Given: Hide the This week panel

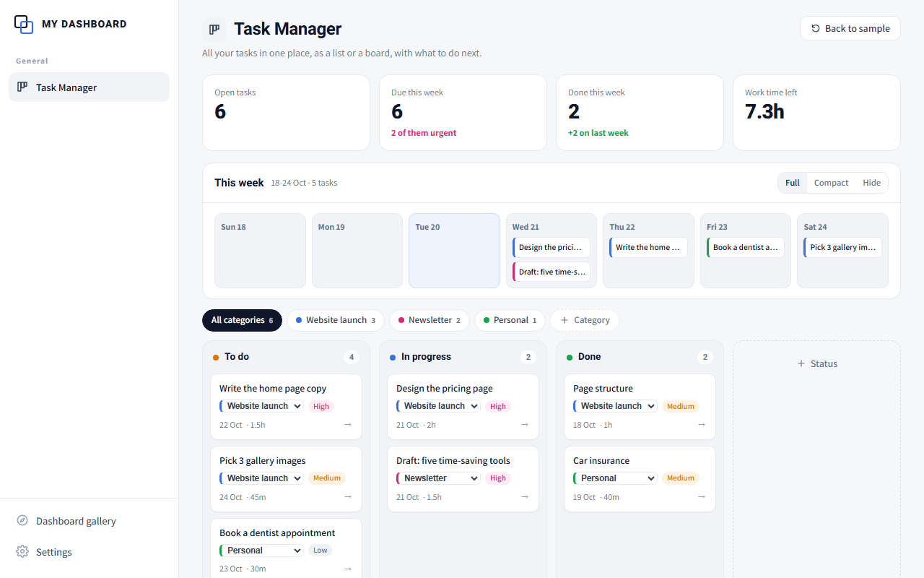Looking at the screenshot, I should click(871, 183).
